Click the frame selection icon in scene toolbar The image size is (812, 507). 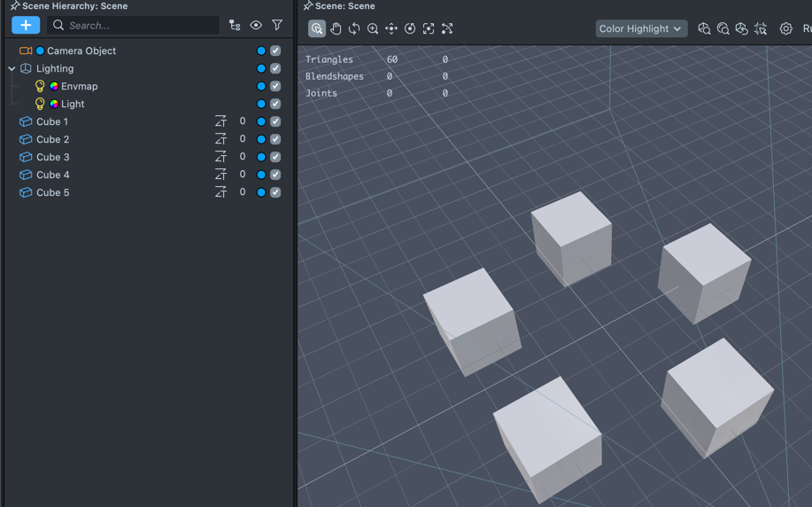429,28
